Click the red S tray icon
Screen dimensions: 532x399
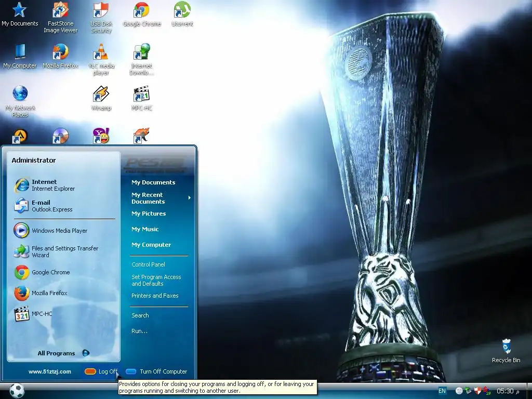(x=486, y=391)
